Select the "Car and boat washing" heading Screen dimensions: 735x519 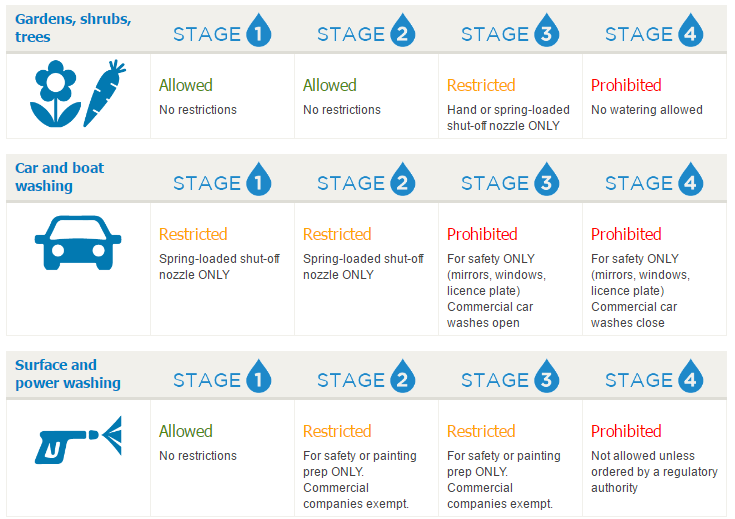pyautogui.click(x=60, y=177)
